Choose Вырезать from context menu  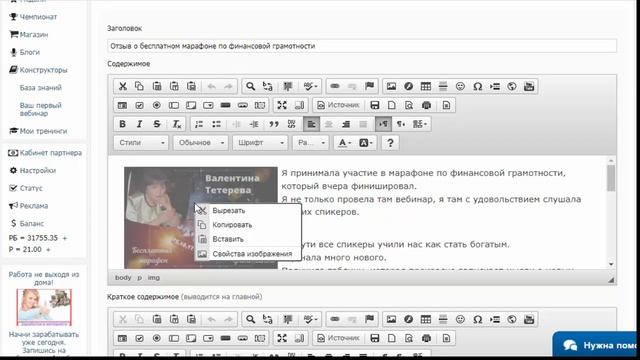pyautogui.click(x=248, y=211)
